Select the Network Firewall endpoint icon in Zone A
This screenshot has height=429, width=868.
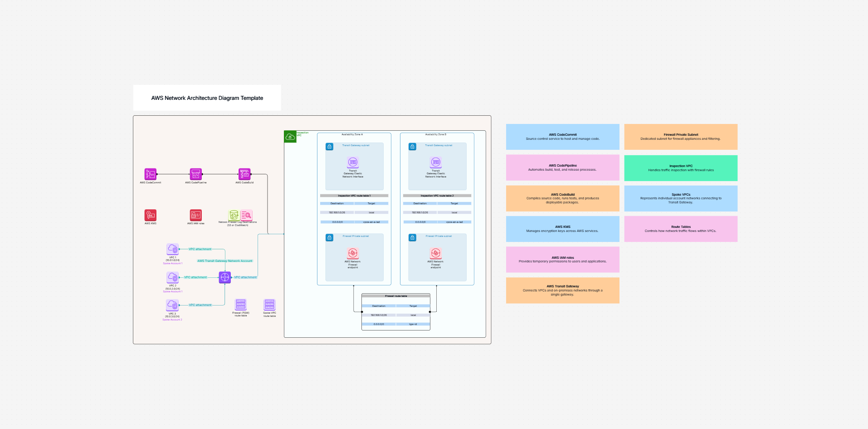pyautogui.click(x=353, y=253)
